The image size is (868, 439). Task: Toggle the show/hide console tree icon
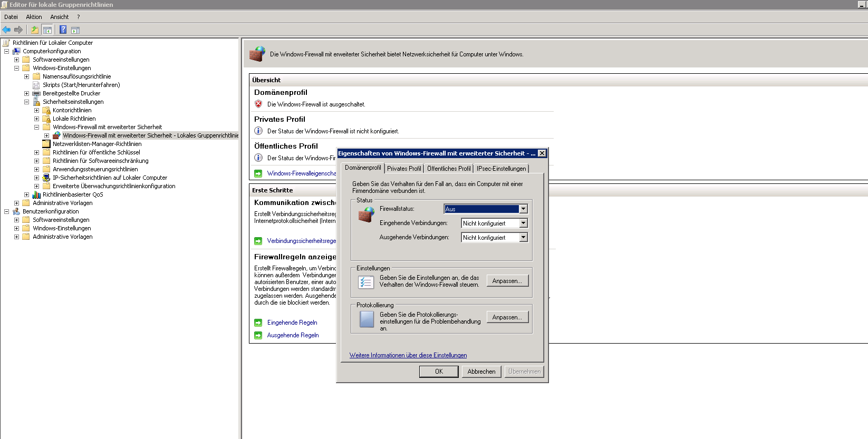[47, 30]
